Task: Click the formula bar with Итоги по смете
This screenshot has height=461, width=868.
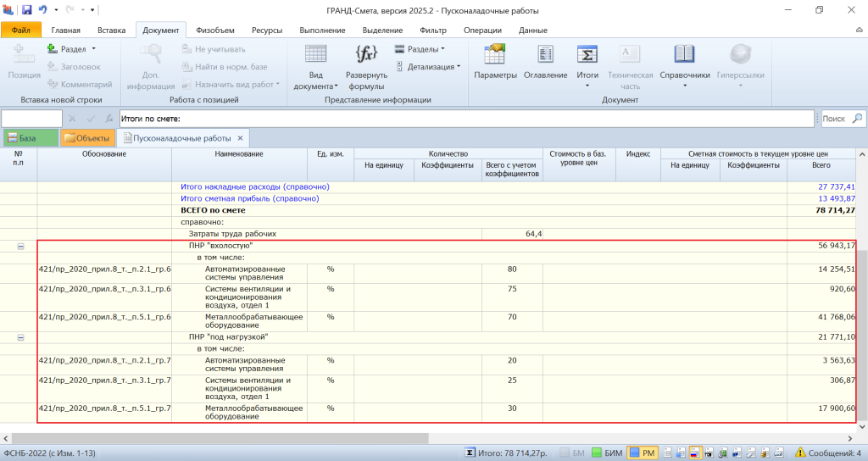Action: [x=466, y=119]
